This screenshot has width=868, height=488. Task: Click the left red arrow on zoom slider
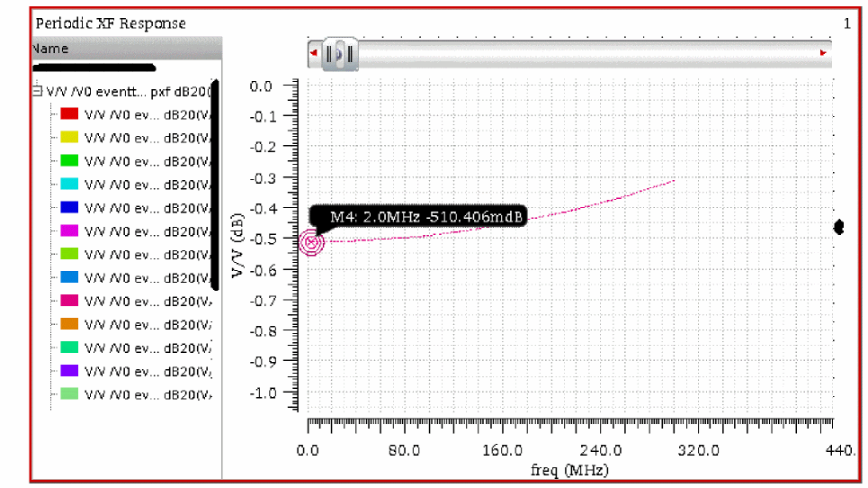(x=314, y=53)
